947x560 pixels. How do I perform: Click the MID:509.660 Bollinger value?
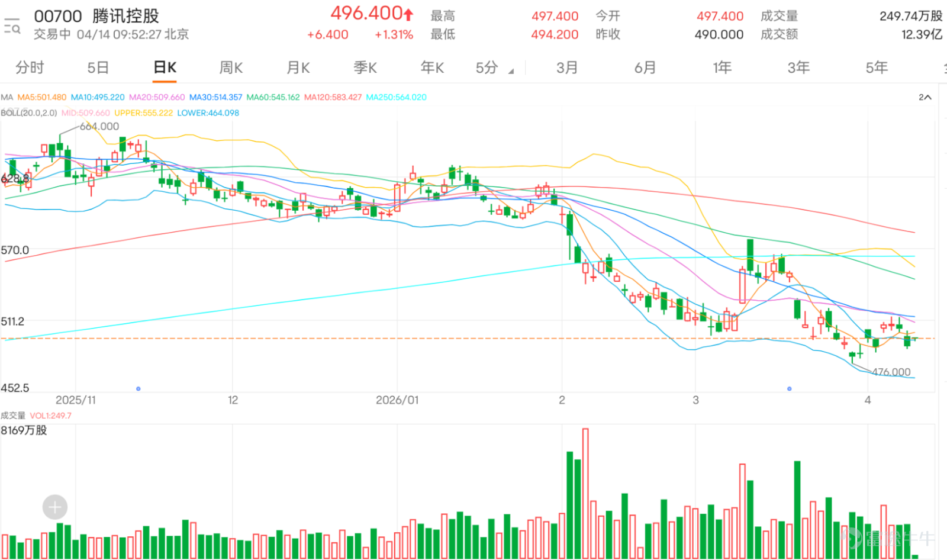click(86, 112)
